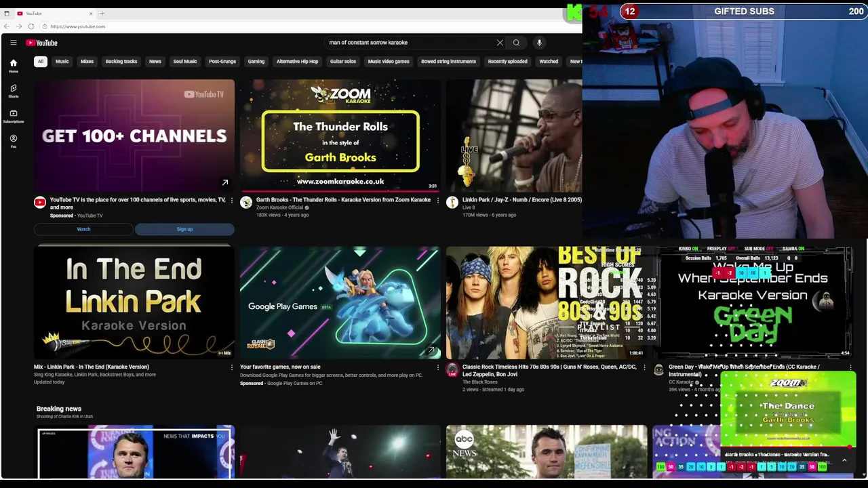The image size is (868, 488).
Task: Select the Guitar solos filter chip
Action: 342,62
